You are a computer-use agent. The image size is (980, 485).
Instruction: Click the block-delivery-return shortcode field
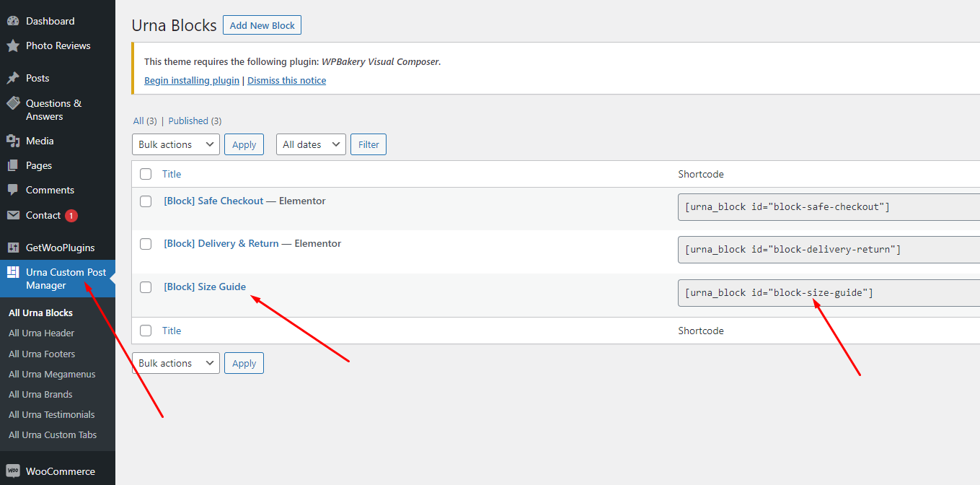[829, 250]
